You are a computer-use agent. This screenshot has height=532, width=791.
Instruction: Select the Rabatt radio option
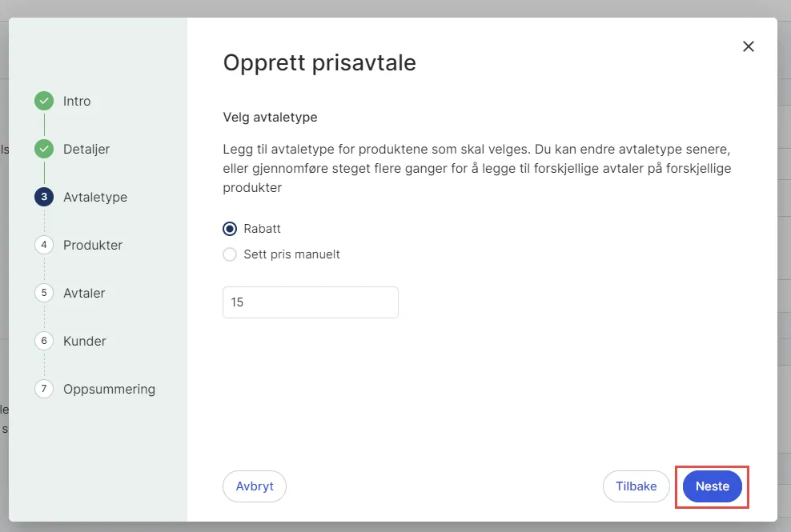230,229
